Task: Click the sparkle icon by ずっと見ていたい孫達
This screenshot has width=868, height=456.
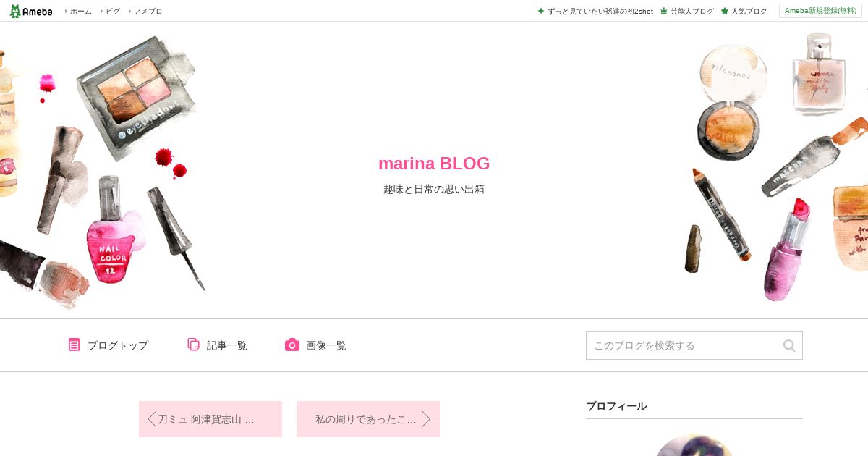Action: pos(540,11)
